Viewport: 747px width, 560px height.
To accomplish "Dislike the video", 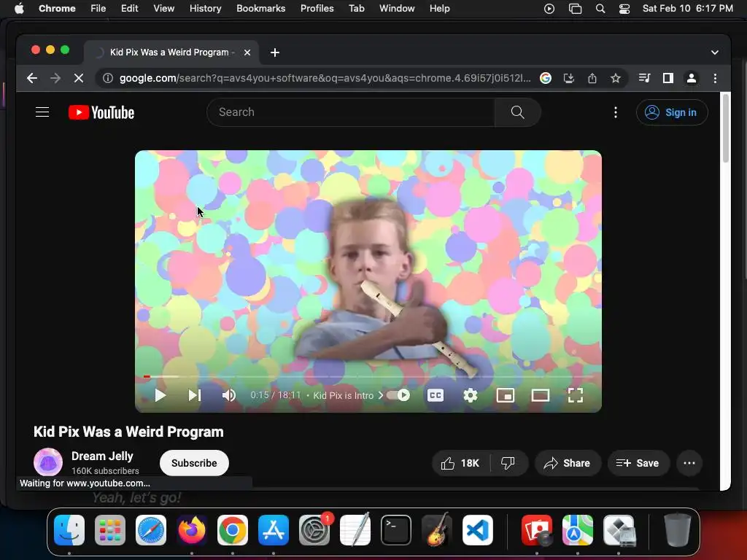I will (x=508, y=463).
